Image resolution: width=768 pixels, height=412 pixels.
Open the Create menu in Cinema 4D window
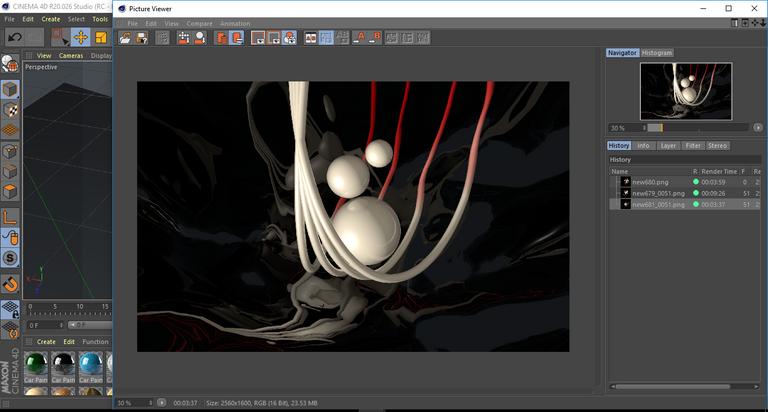(51, 19)
